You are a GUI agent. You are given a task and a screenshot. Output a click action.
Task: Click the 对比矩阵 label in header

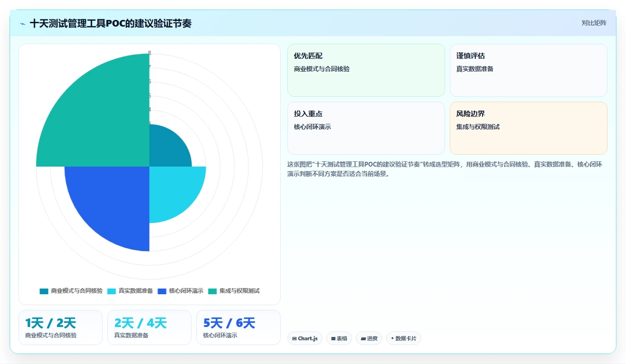coord(594,23)
